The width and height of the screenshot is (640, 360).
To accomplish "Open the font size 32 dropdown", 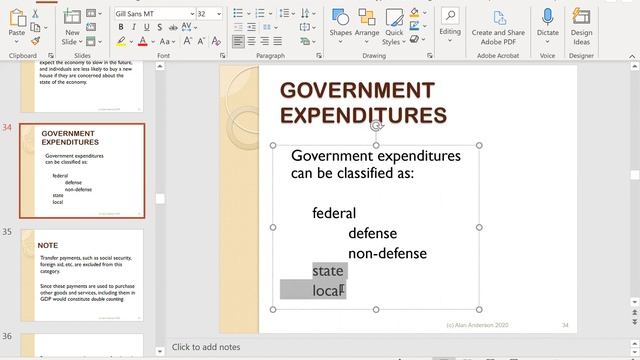I will pyautogui.click(x=219, y=14).
